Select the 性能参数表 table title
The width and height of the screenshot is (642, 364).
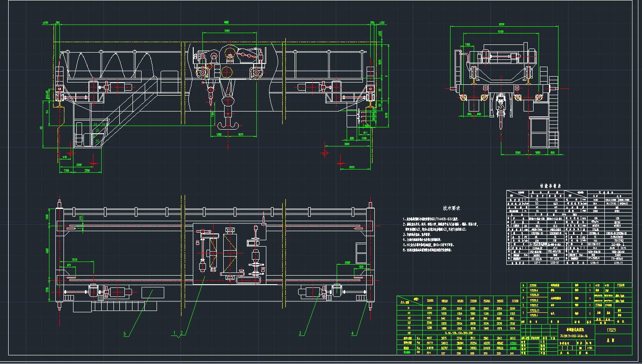tap(550, 186)
